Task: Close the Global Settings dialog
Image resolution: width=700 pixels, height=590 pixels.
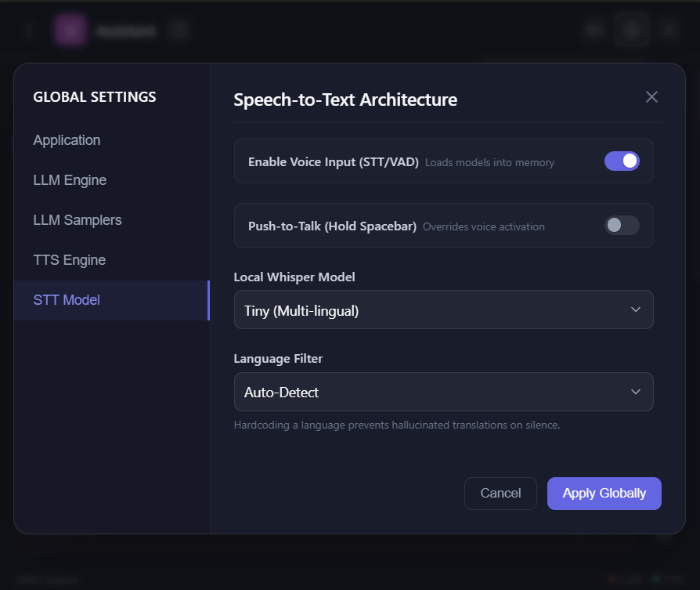Action: point(651,97)
